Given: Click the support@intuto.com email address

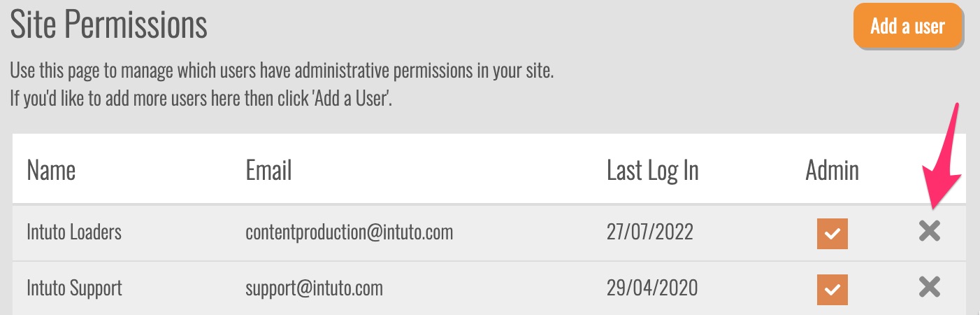Looking at the screenshot, I should [x=314, y=288].
